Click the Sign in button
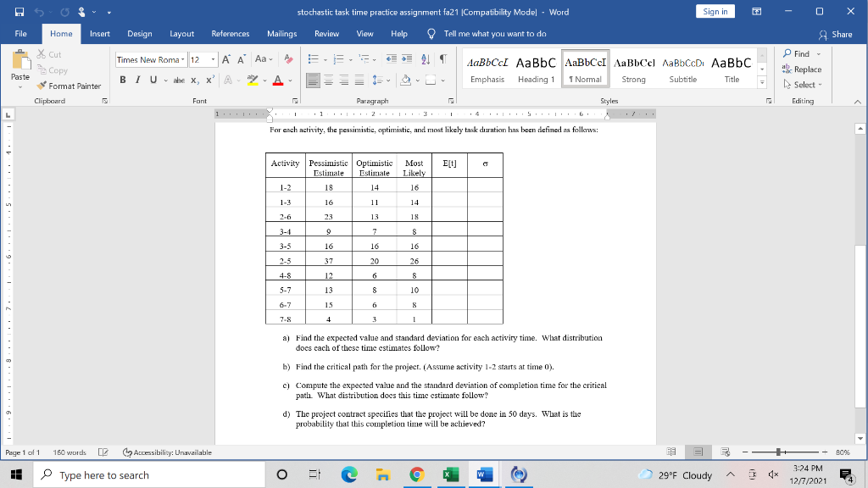The height and width of the screenshot is (488, 868). (715, 10)
